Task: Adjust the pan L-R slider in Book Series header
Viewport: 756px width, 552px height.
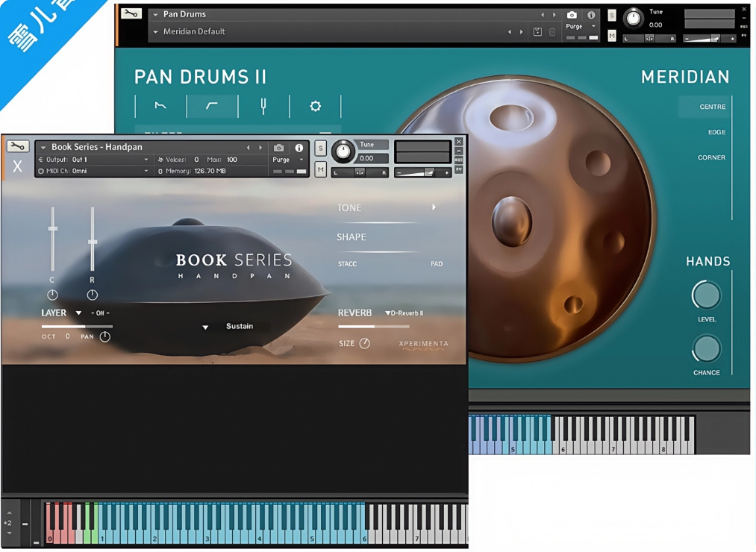Action: [x=360, y=172]
